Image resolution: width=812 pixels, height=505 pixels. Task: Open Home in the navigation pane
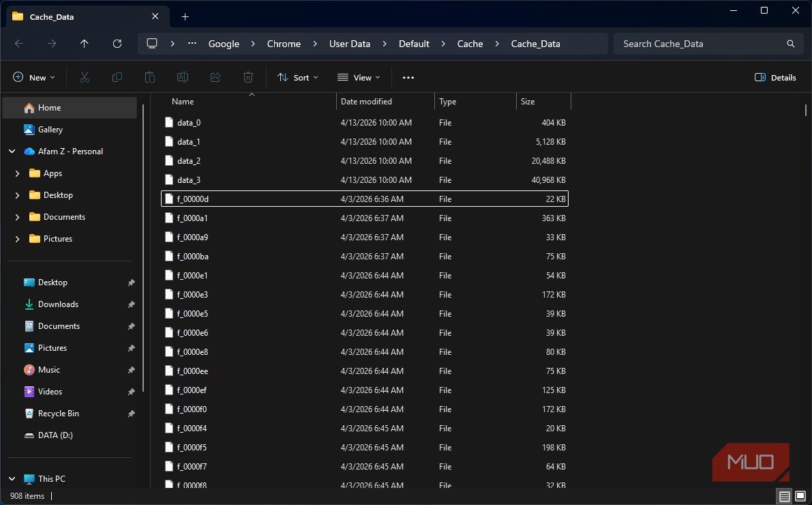(x=70, y=108)
